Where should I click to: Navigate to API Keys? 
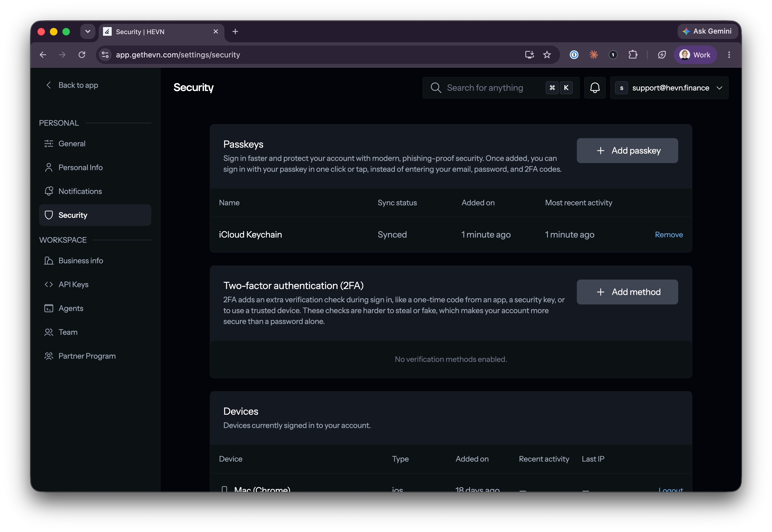click(95, 284)
